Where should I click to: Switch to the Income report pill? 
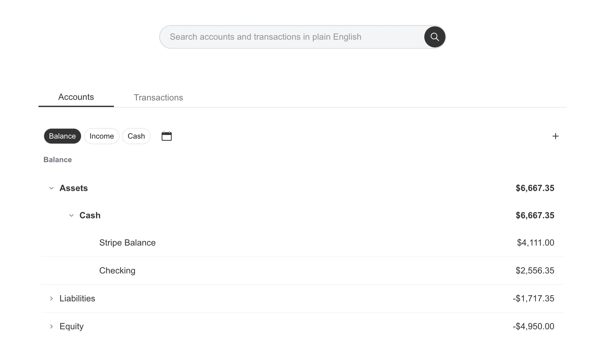pyautogui.click(x=102, y=136)
